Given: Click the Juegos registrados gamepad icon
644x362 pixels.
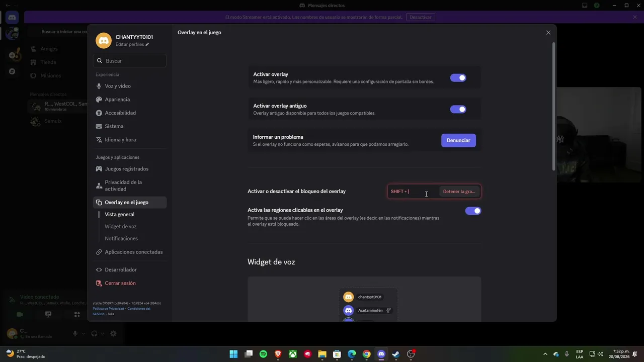Looking at the screenshot, I should pyautogui.click(x=99, y=169).
